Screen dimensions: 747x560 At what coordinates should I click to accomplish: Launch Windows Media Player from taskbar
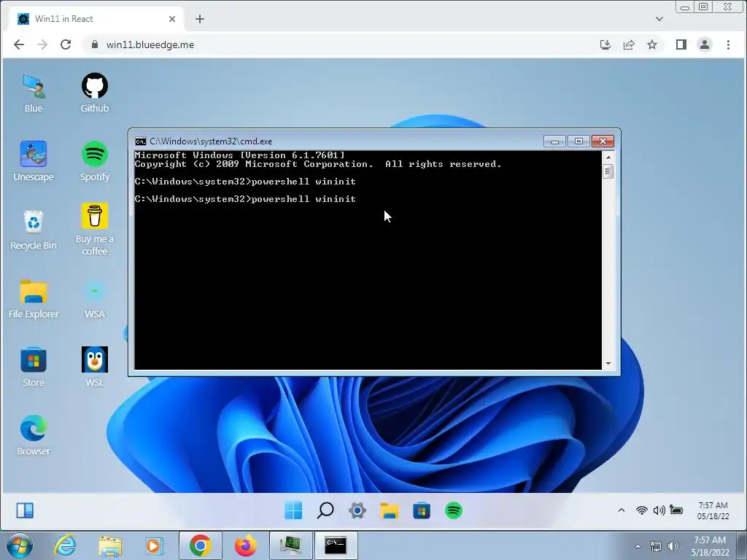click(x=154, y=545)
